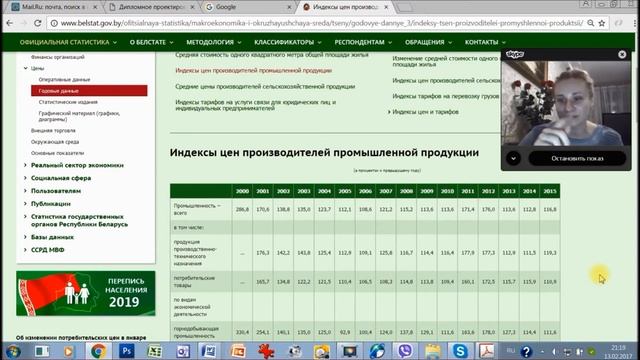Click the help question mark in tray
The height and width of the screenshot is (360, 640).
point(526,351)
